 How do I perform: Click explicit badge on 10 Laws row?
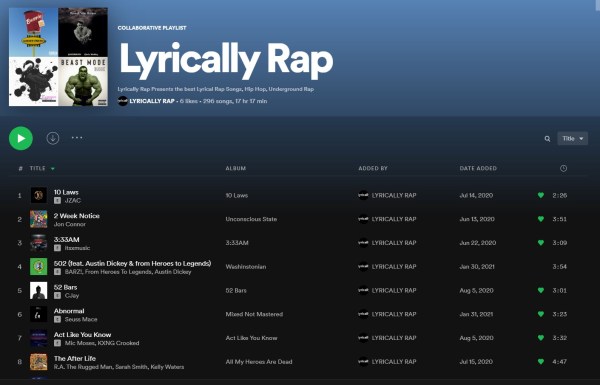point(57,201)
